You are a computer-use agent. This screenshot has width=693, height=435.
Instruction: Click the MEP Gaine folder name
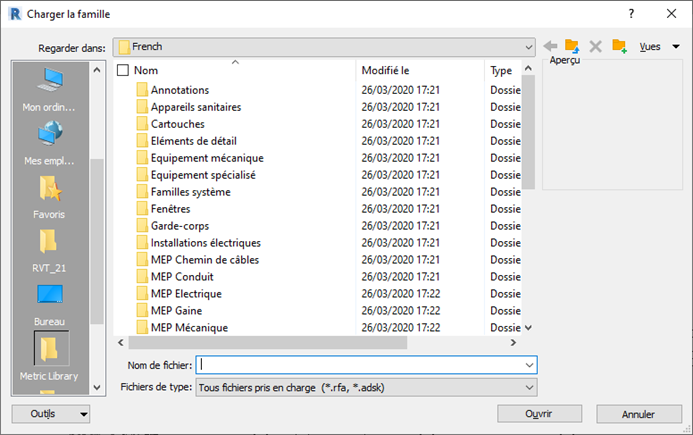(176, 311)
